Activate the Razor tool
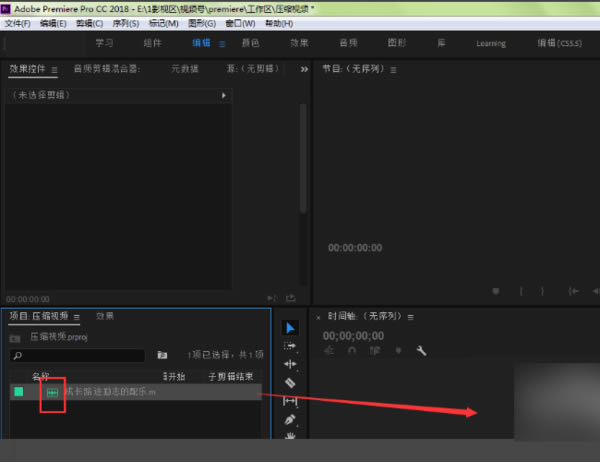This screenshot has height=462, width=600. [x=290, y=382]
